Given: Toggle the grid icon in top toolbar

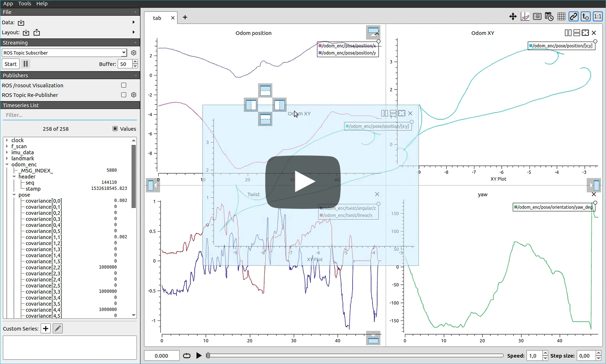Looking at the screenshot, I should [x=561, y=17].
